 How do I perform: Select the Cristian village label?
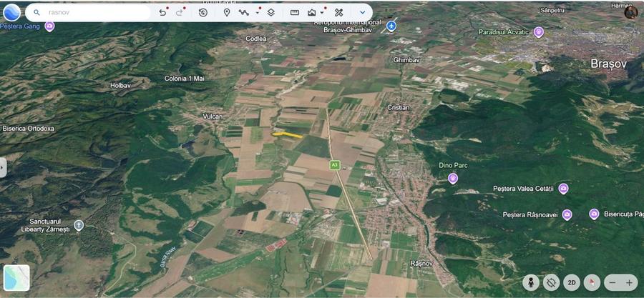399,107
